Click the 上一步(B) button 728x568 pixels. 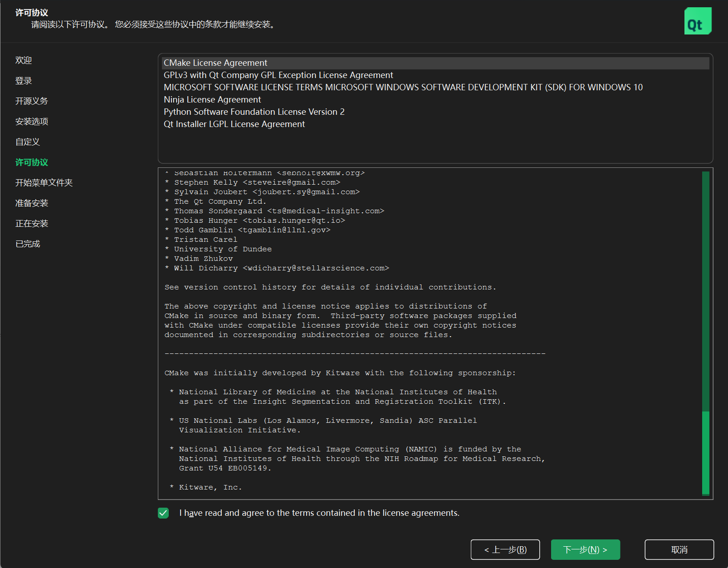click(x=505, y=549)
